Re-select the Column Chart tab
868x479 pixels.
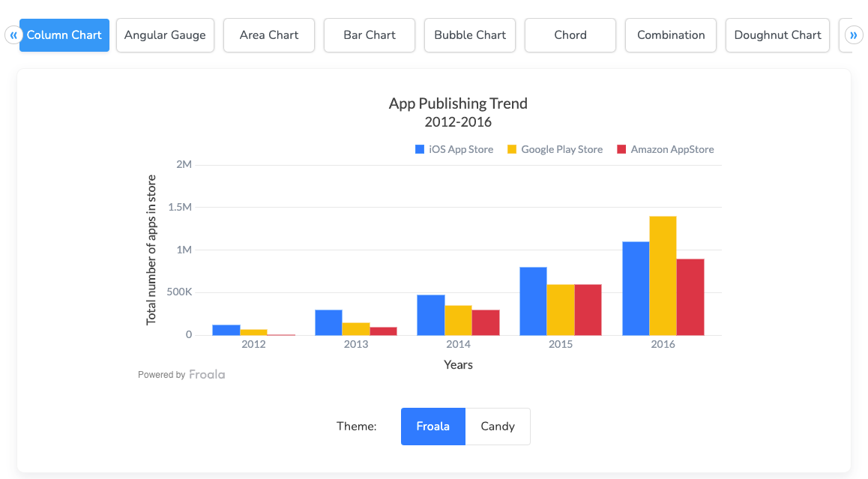click(x=64, y=34)
